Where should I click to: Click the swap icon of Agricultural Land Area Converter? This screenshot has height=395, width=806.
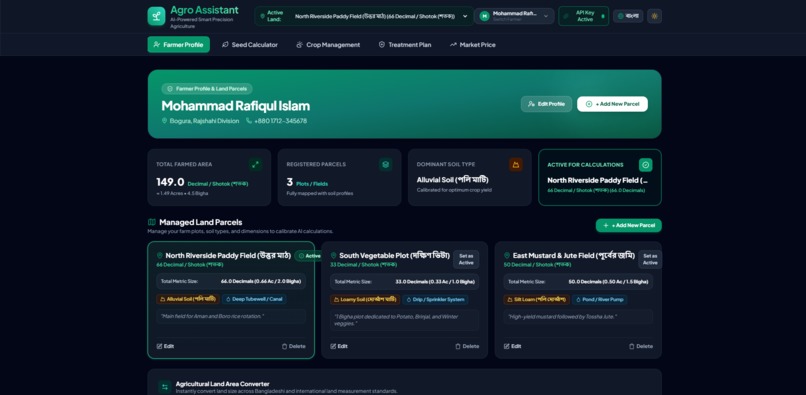164,387
